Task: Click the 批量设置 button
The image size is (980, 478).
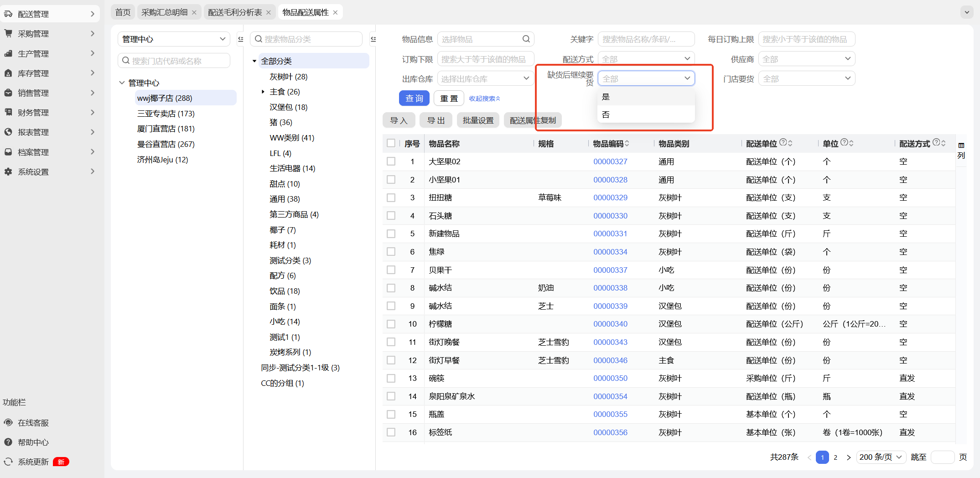Action: point(478,120)
